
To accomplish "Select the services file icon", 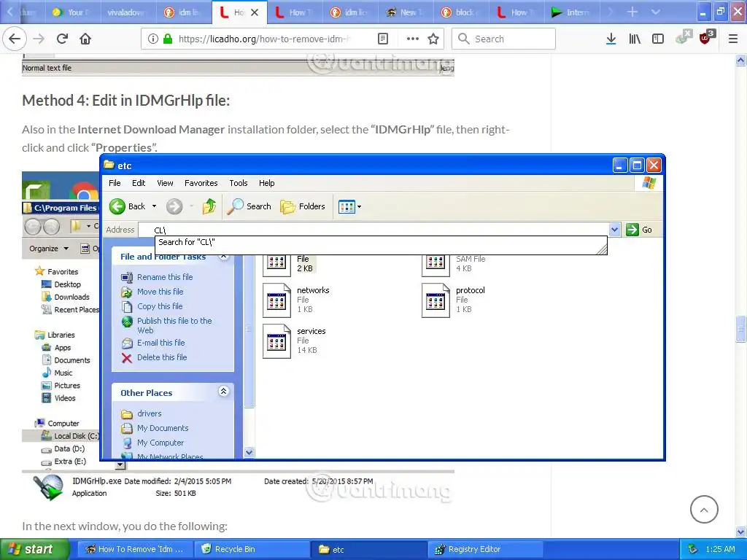I will [276, 341].
